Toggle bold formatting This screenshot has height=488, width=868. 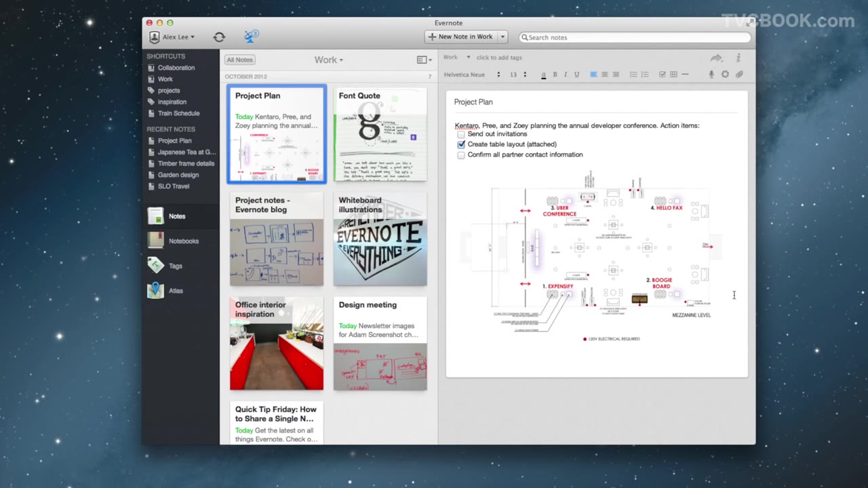[x=555, y=75]
